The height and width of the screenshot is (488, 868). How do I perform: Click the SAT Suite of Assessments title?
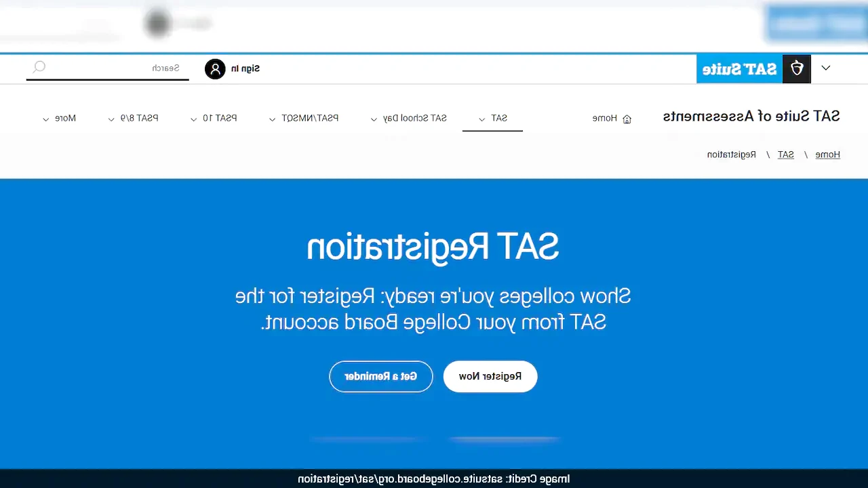(751, 116)
